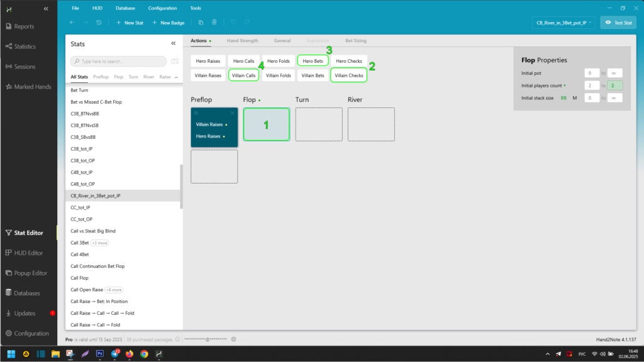The height and width of the screenshot is (362, 644).
Task: Delete stat using the trash icon
Action: coord(214,23)
